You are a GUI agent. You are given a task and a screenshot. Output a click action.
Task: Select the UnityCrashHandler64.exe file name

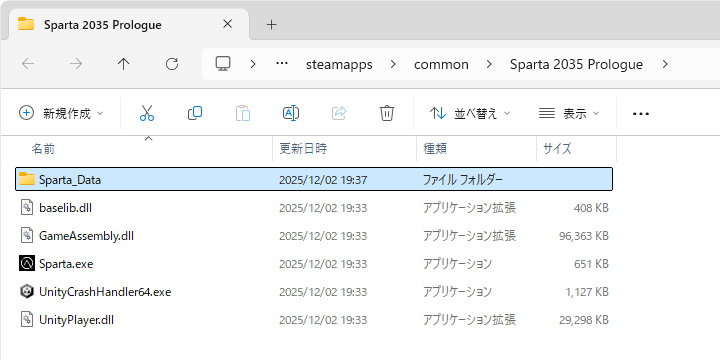(105, 292)
